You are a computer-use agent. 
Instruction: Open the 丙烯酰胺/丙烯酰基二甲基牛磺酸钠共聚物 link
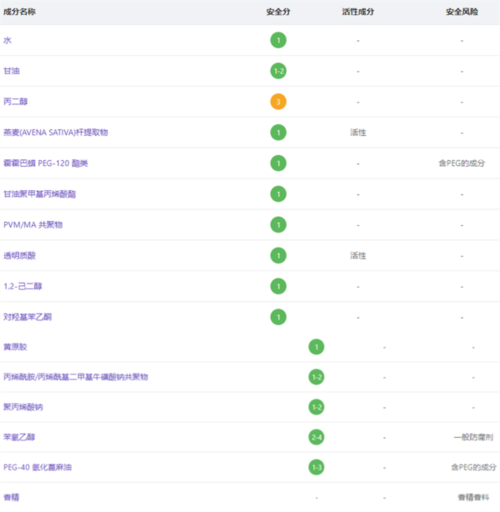pyautogui.click(x=76, y=377)
